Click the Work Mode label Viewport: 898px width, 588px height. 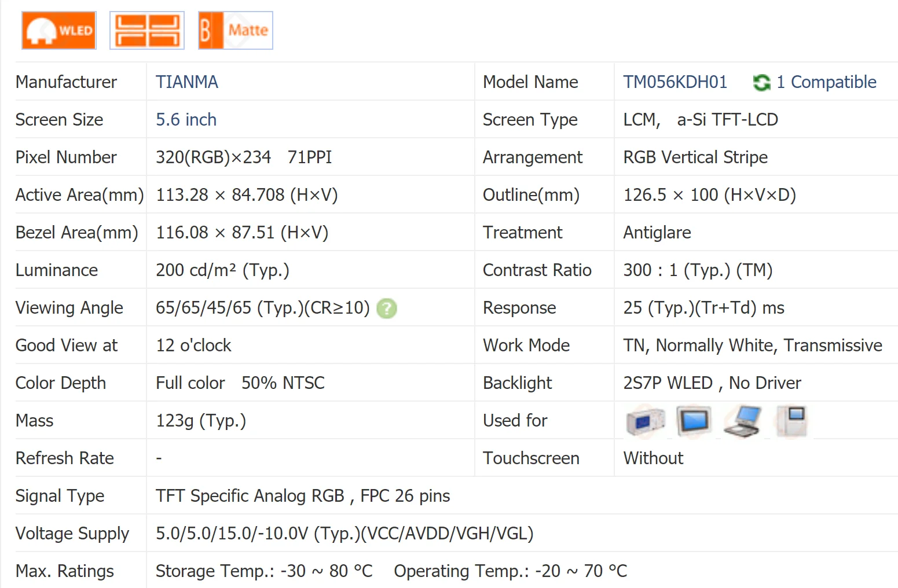coord(526,346)
